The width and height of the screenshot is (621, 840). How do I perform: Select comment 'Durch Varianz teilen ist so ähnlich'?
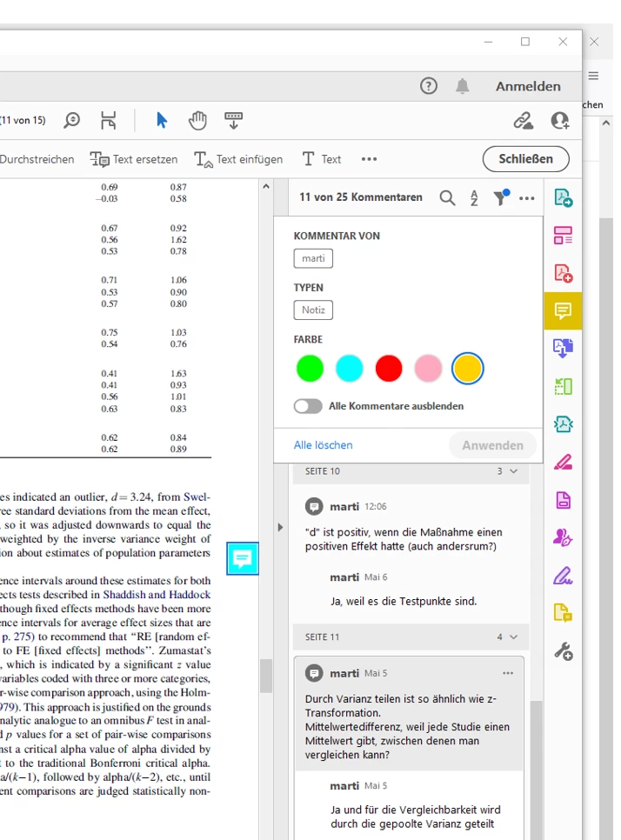click(x=408, y=714)
